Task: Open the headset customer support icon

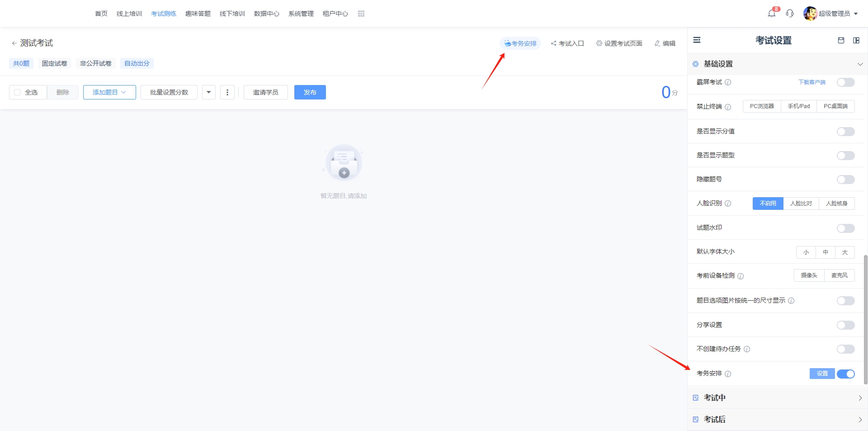Action: [790, 14]
